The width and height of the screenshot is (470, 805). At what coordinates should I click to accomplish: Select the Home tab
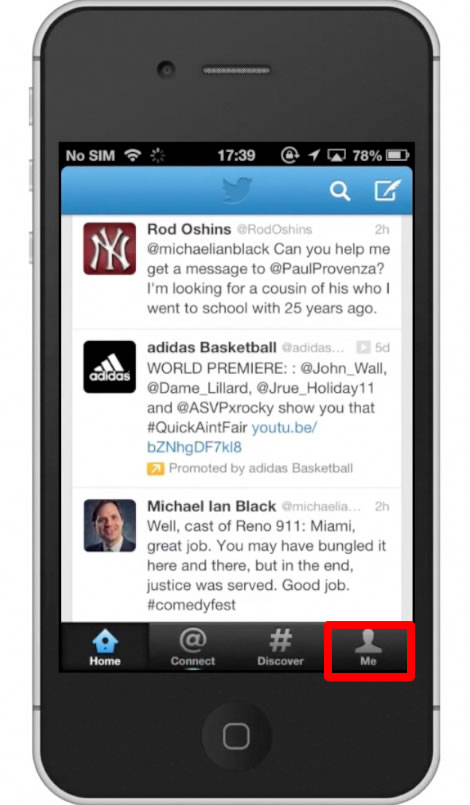[105, 648]
